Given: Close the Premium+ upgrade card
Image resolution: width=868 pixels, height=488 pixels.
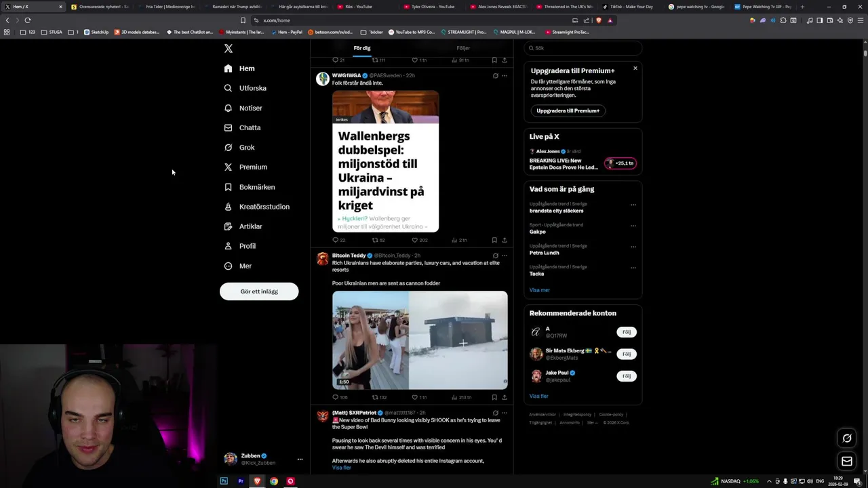Looking at the screenshot, I should [635, 68].
